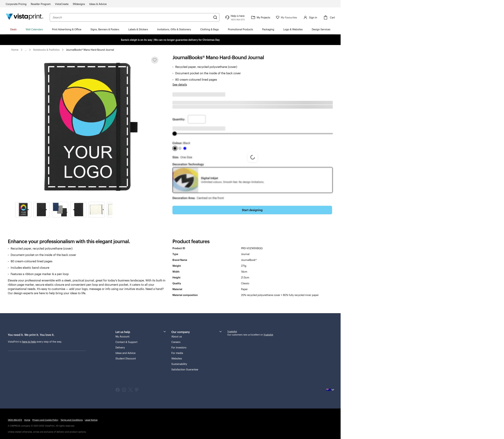Open the Cart bag icon
Viewport: 504px width, 439px height.
click(326, 17)
